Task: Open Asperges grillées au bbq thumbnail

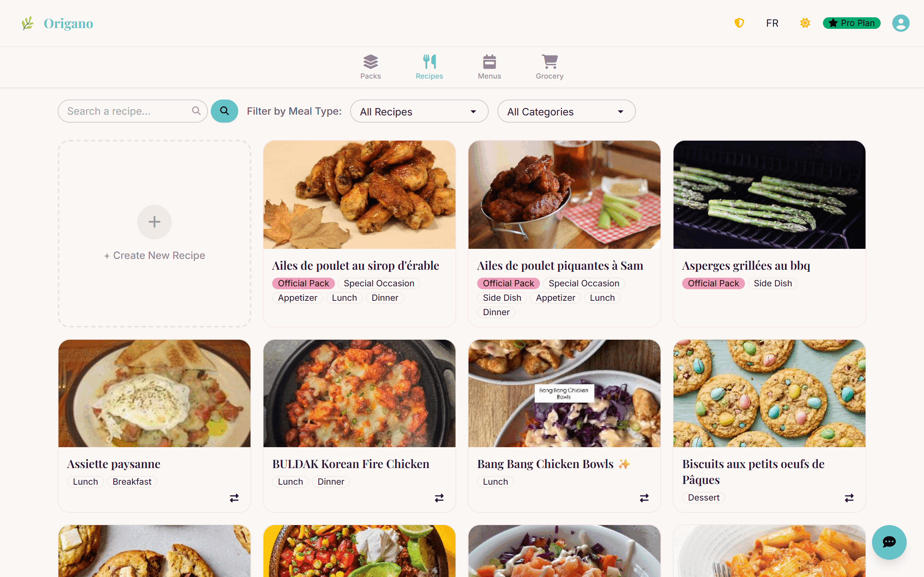Action: coord(769,195)
